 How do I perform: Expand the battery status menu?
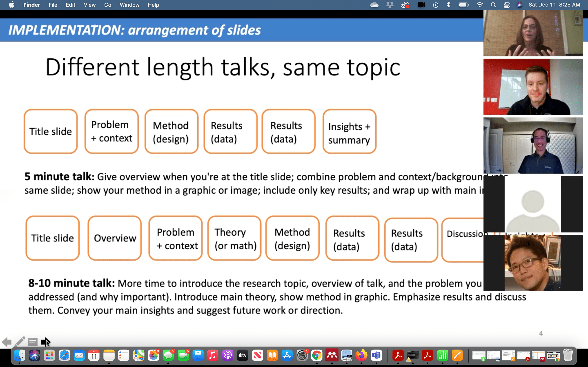463,5
